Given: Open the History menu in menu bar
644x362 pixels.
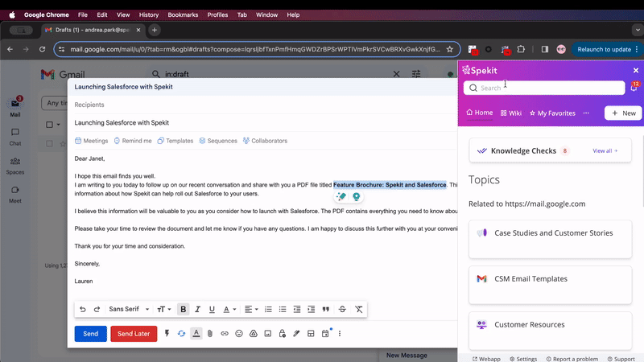Looking at the screenshot, I should pos(149,14).
